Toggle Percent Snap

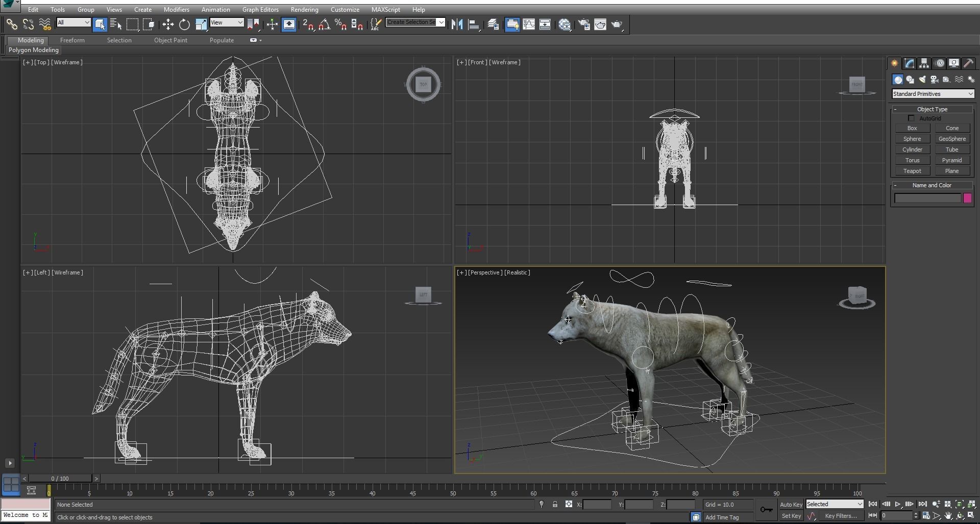[340, 24]
